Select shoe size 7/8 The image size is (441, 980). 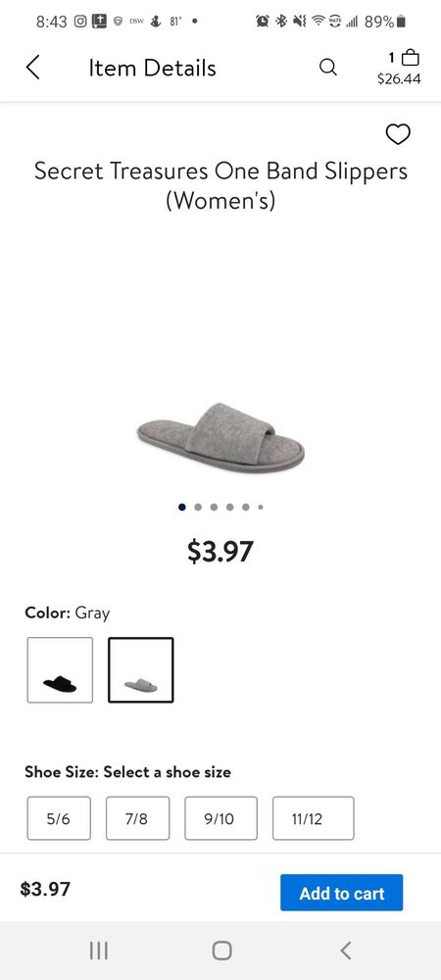137,818
